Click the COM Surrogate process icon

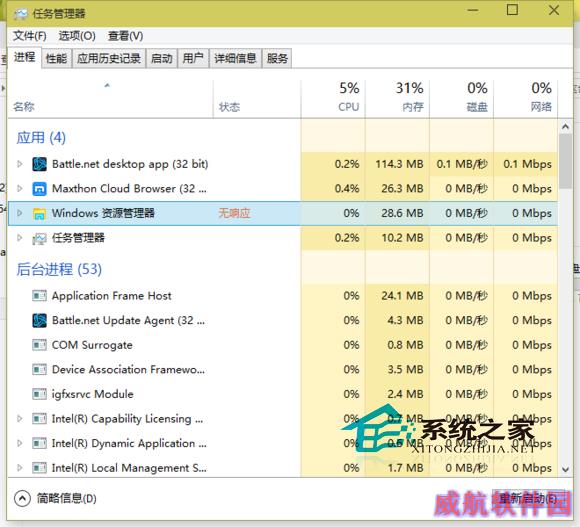(40, 345)
